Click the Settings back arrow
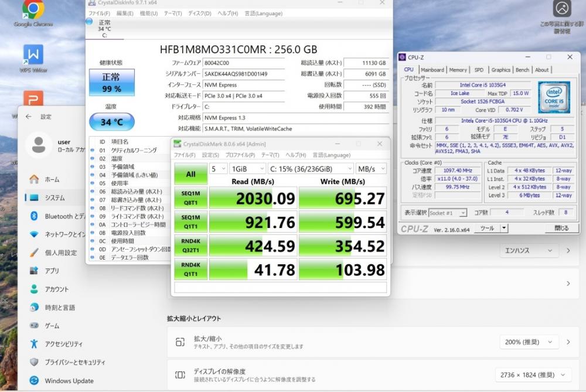This screenshot has width=586, height=392. coord(29,117)
